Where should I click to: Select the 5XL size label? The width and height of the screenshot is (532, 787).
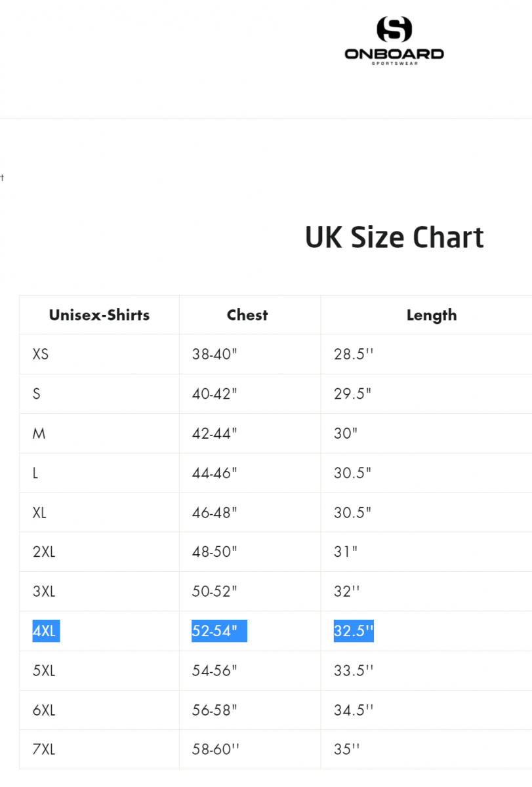tap(44, 670)
